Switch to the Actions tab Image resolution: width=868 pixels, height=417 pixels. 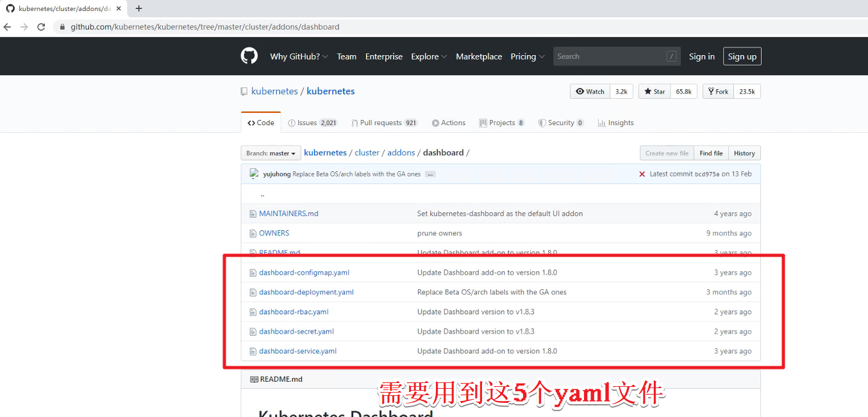click(449, 123)
